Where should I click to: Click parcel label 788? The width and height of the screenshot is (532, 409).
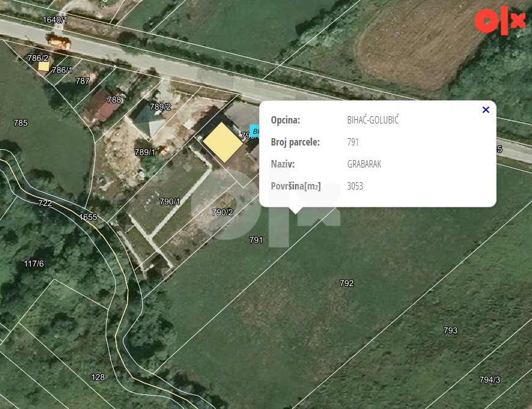[114, 100]
